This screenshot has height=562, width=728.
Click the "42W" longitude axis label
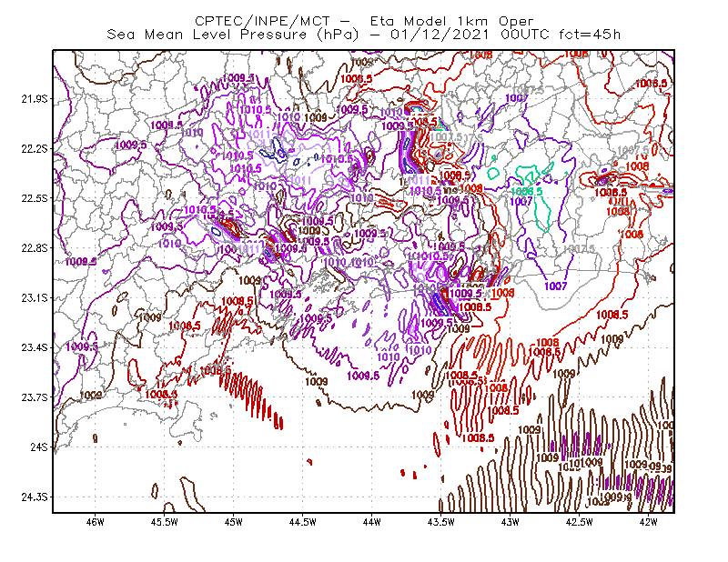649,522
